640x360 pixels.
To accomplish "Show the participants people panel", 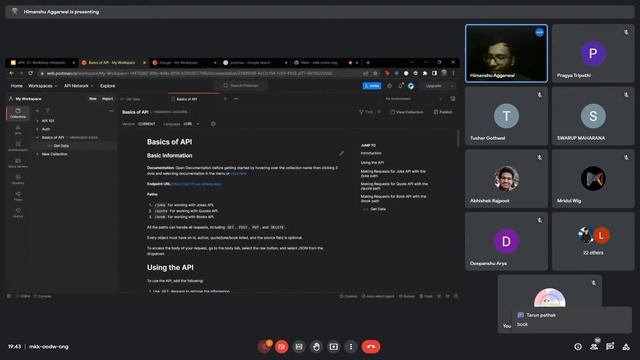I will 594,347.
